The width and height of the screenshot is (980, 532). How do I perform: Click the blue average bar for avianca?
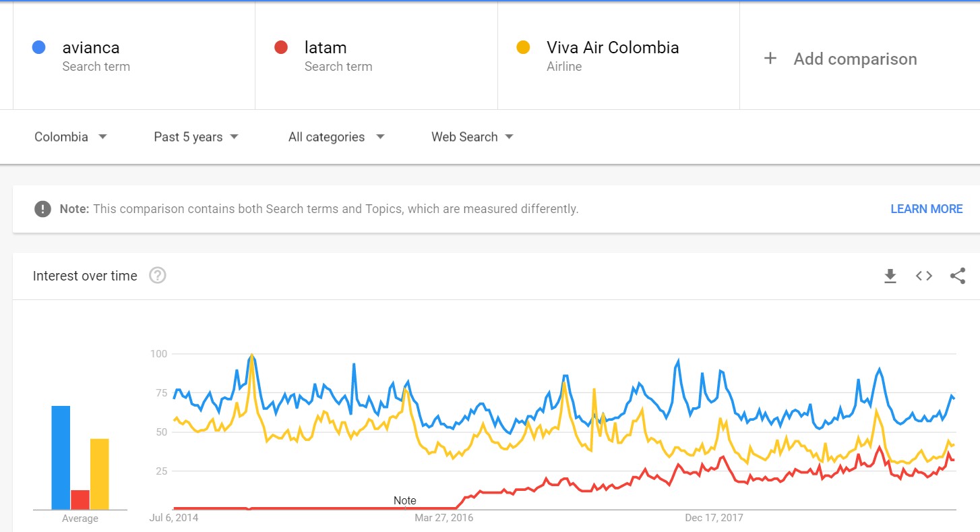pos(61,457)
